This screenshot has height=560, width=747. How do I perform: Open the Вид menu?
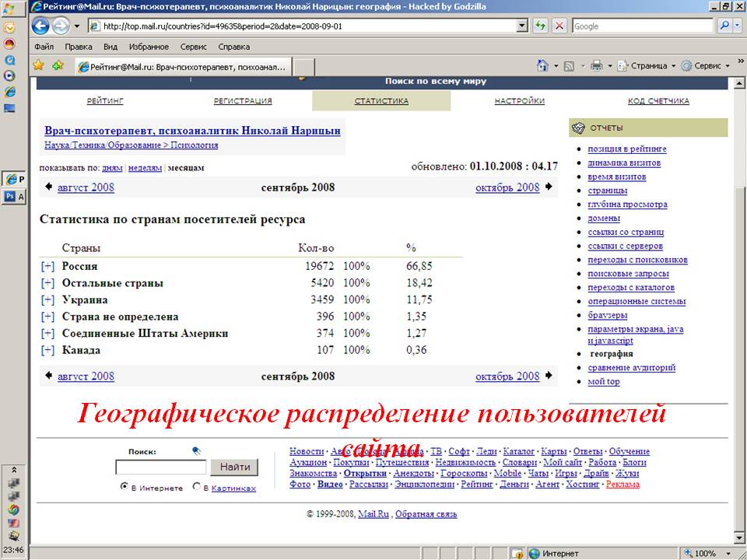coord(110,47)
